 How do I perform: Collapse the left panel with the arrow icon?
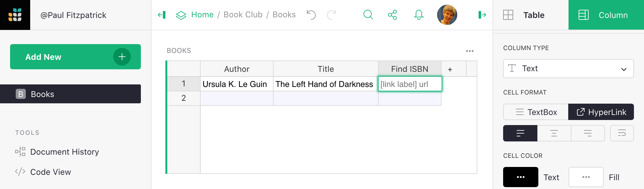[x=162, y=14]
